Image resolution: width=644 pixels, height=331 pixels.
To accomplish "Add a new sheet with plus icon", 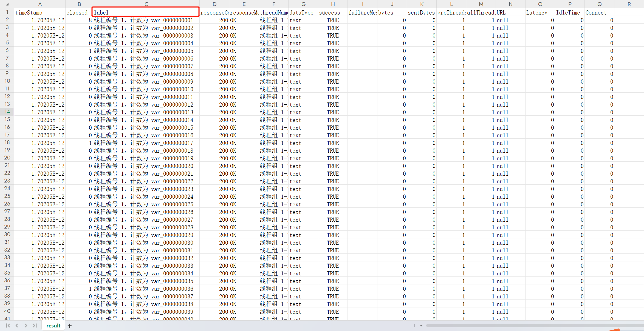I will click(70, 326).
